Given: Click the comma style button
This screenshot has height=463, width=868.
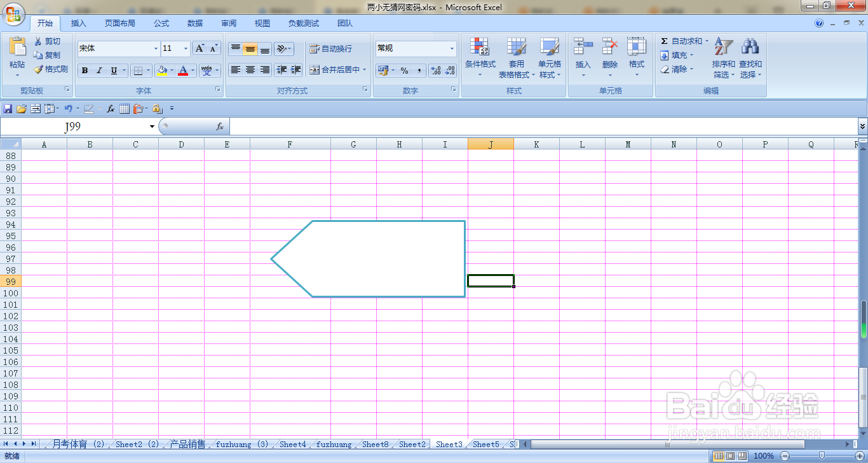Looking at the screenshot, I should click(x=419, y=71).
